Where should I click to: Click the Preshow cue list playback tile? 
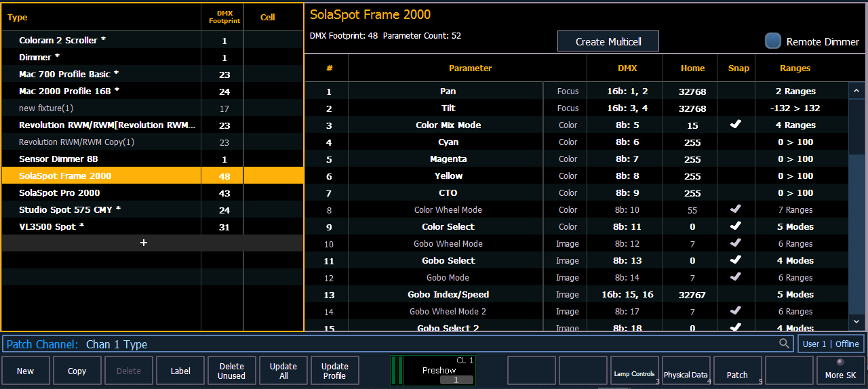(x=433, y=371)
